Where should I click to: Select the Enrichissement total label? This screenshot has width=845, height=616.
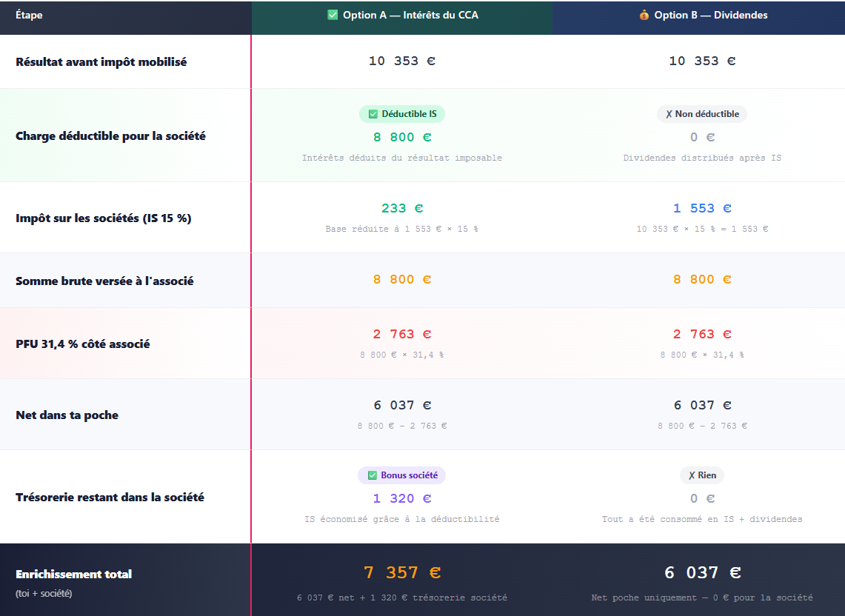pos(74,574)
